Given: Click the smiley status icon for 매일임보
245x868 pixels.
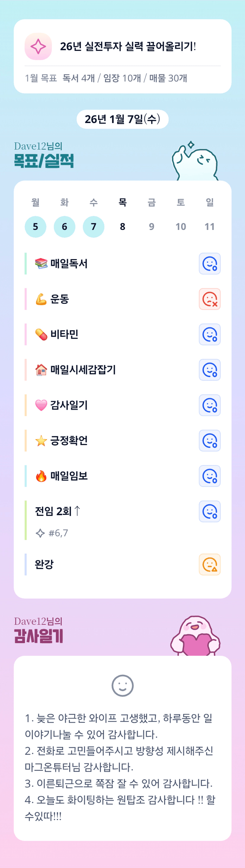Looking at the screenshot, I should click(x=210, y=476).
